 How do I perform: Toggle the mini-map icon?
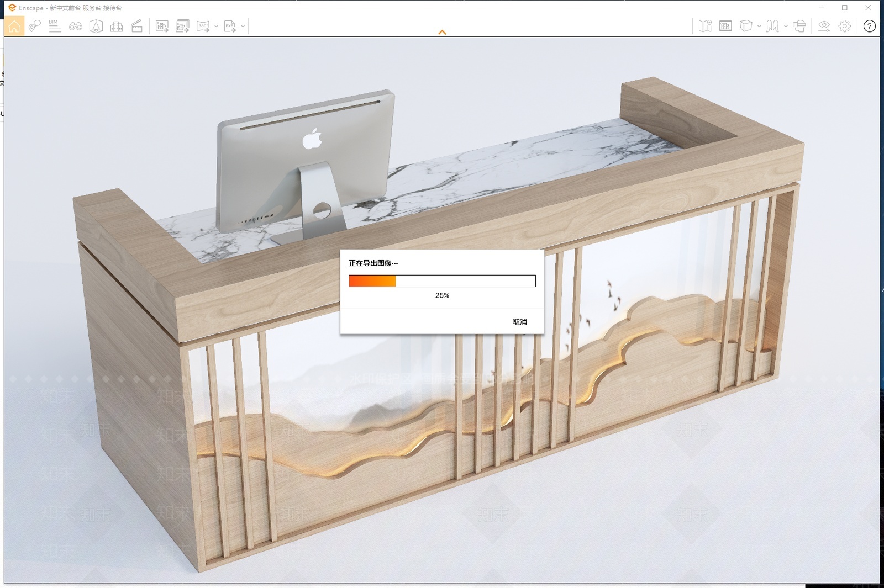(x=705, y=26)
